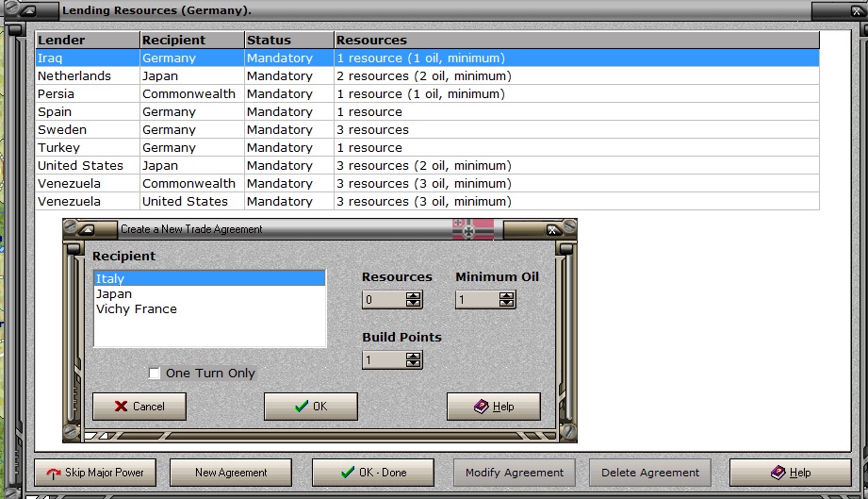Collapse the Create a New Trade Agreement dialog
The width and height of the screenshot is (868, 499).
pyautogui.click(x=88, y=229)
